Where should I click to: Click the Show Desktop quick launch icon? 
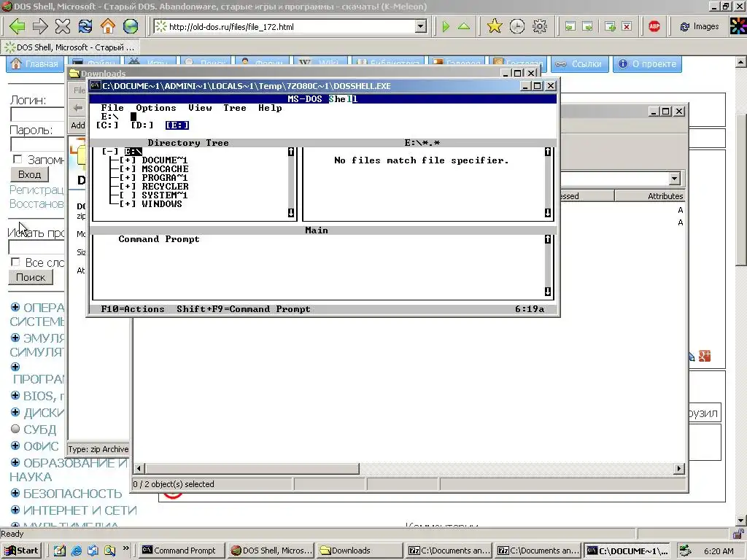pyautogui.click(x=60, y=551)
